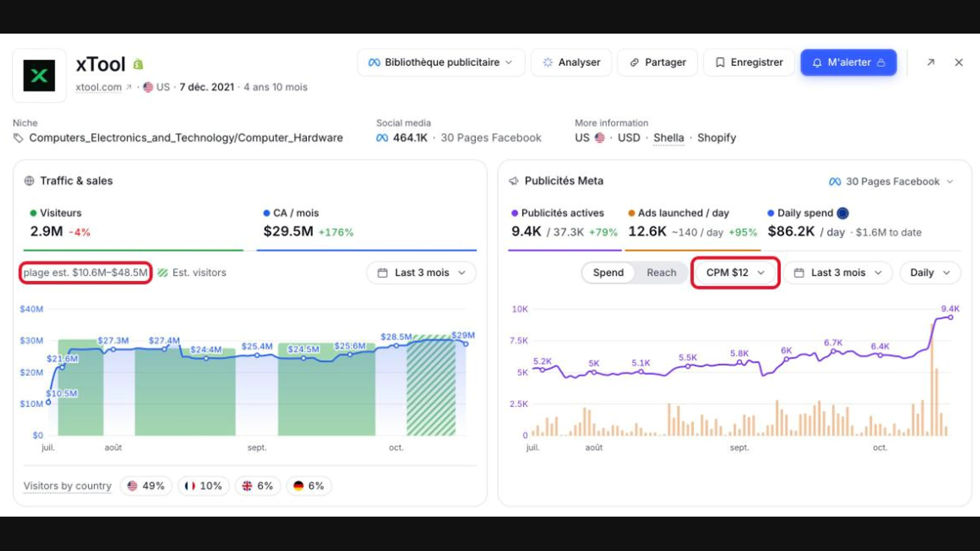Click the Shella theme link

pos(669,138)
